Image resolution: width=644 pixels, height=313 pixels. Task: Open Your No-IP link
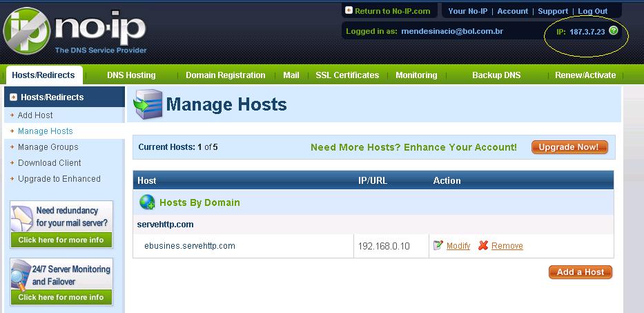tap(468, 11)
